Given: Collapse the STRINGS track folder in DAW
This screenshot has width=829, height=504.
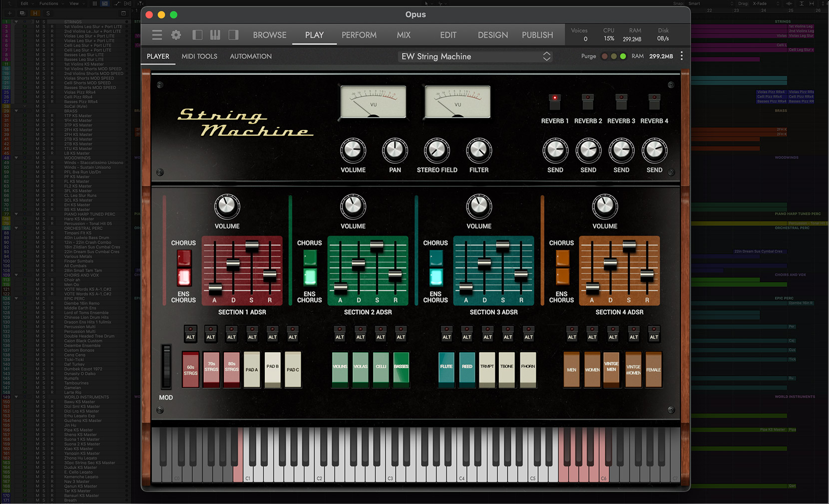Looking at the screenshot, I should [x=16, y=22].
